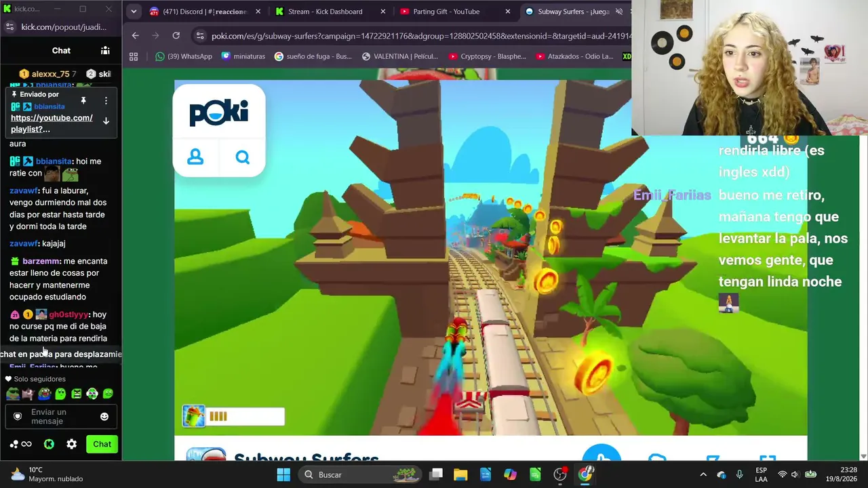Click the taskbar microphone icon
The image size is (868, 488).
click(739, 474)
